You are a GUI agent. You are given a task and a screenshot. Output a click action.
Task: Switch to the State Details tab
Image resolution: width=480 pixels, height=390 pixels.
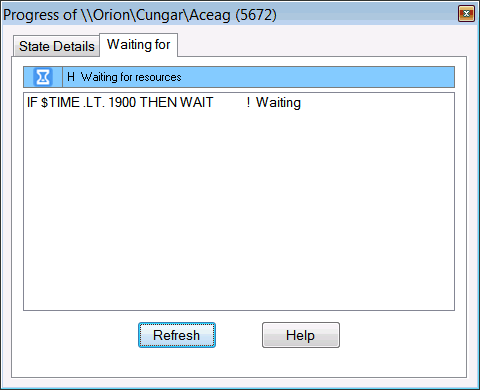click(x=57, y=46)
